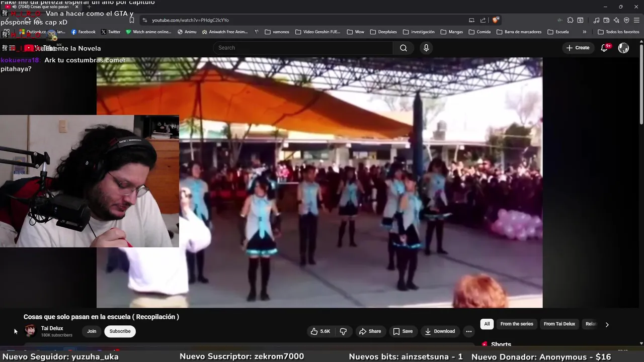This screenshot has height=362, width=644.
Task: Click the Download button
Action: [440, 331]
